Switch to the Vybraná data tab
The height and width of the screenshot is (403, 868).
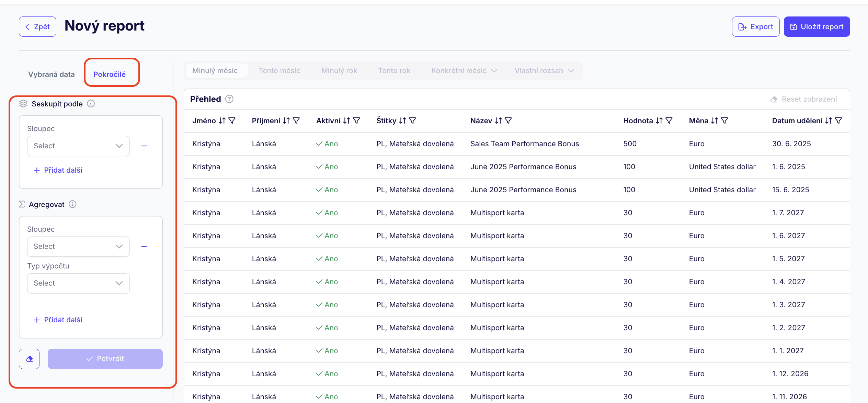(52, 74)
